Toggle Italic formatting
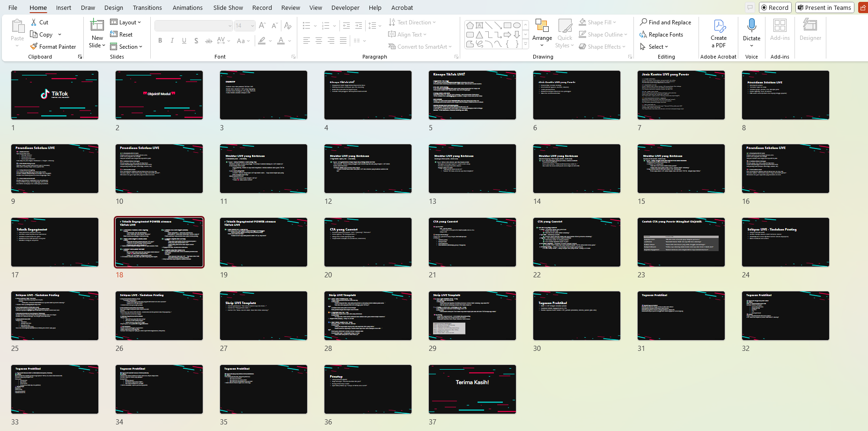This screenshot has width=868, height=431. click(x=172, y=41)
